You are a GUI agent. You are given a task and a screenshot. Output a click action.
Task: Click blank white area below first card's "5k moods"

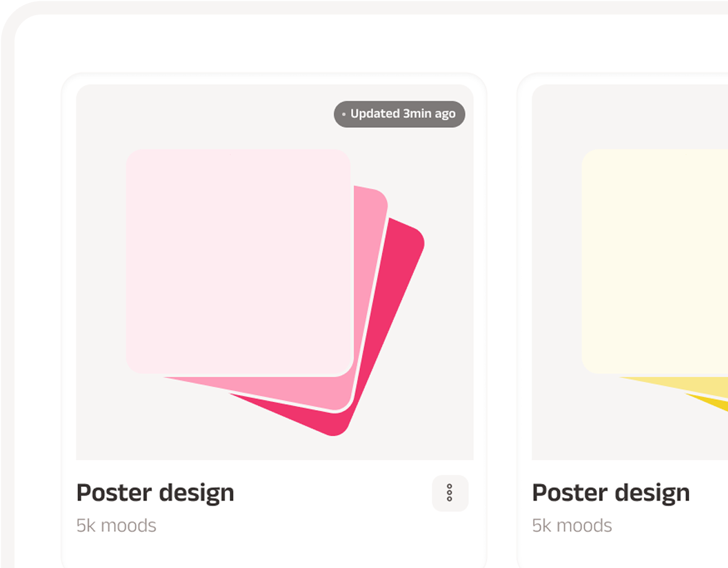tap(182, 550)
